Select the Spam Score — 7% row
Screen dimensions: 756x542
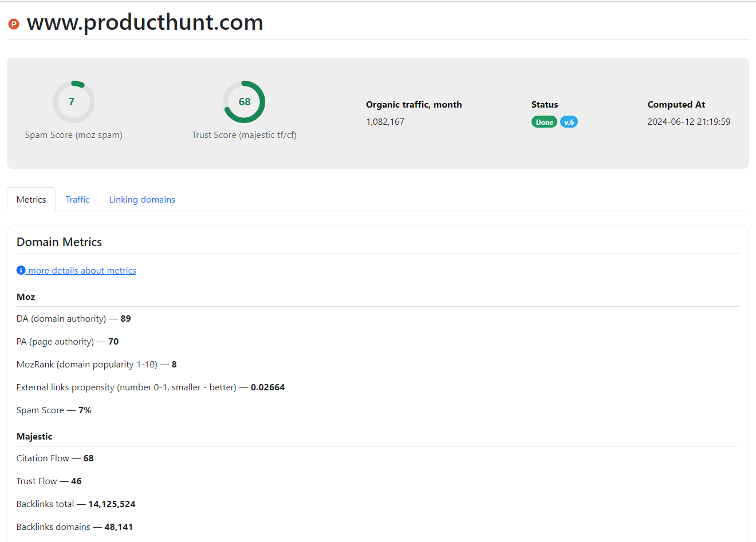[x=54, y=410]
